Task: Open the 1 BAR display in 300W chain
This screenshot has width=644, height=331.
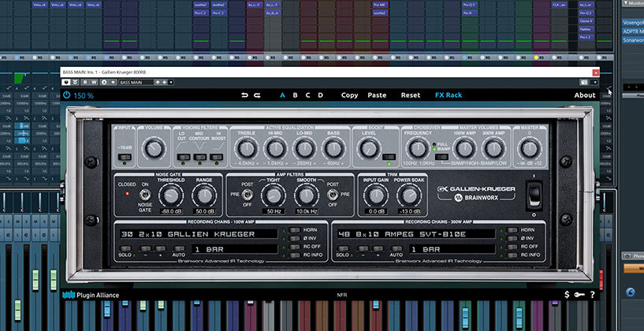Action: [x=452, y=249]
